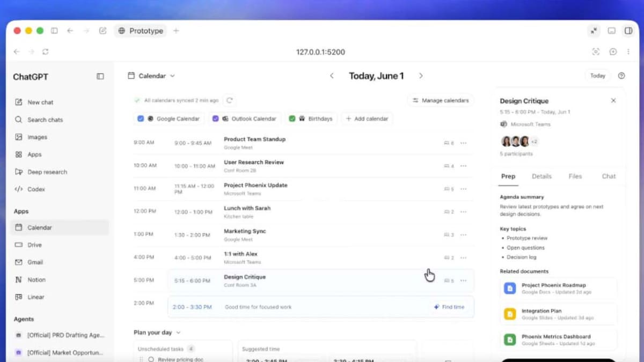Image resolution: width=644 pixels, height=362 pixels.
Task: Go to the previous day
Action: pyautogui.click(x=332, y=76)
